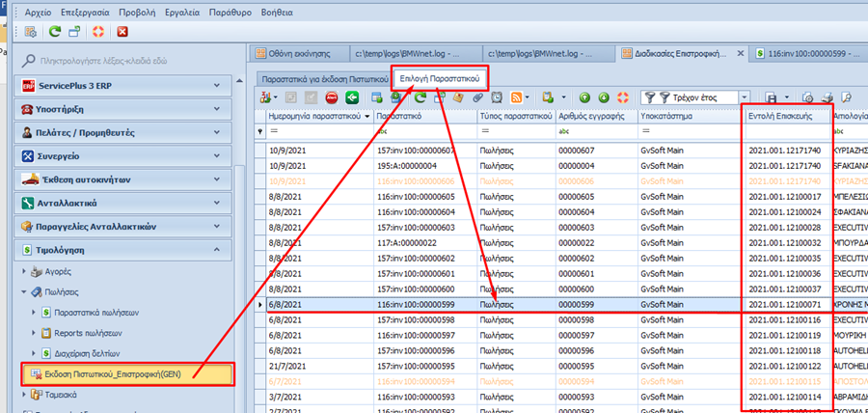Click the red Alert stop icon
This screenshot has height=413, width=868.
click(331, 97)
